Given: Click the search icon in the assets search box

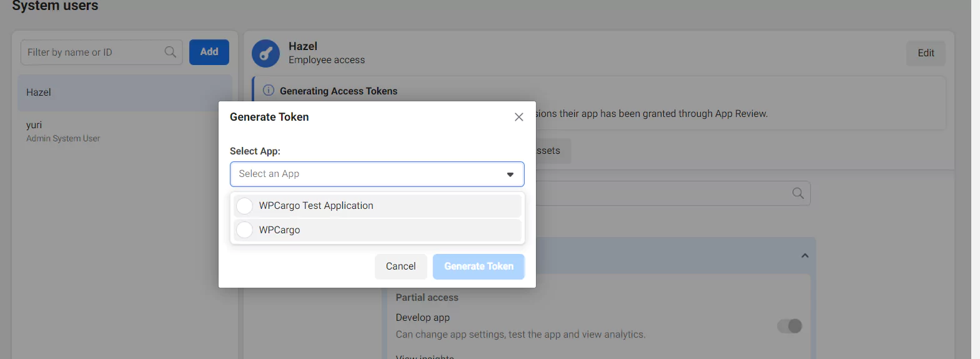Looking at the screenshot, I should [798, 193].
